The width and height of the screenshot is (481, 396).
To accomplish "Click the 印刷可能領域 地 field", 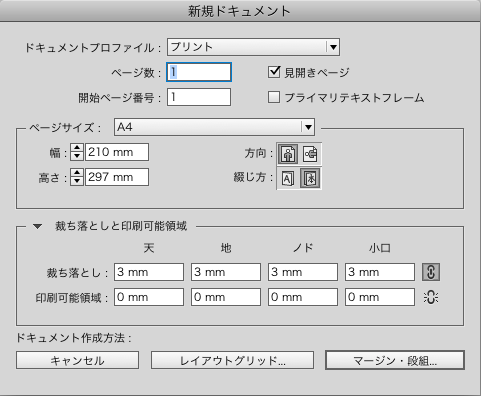I will (226, 297).
